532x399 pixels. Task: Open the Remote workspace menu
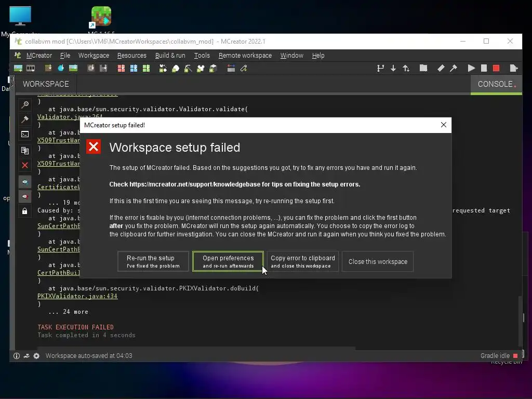coord(245,55)
